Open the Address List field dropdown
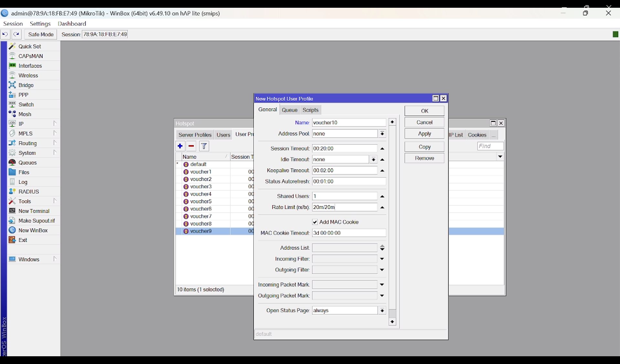 tap(382, 248)
